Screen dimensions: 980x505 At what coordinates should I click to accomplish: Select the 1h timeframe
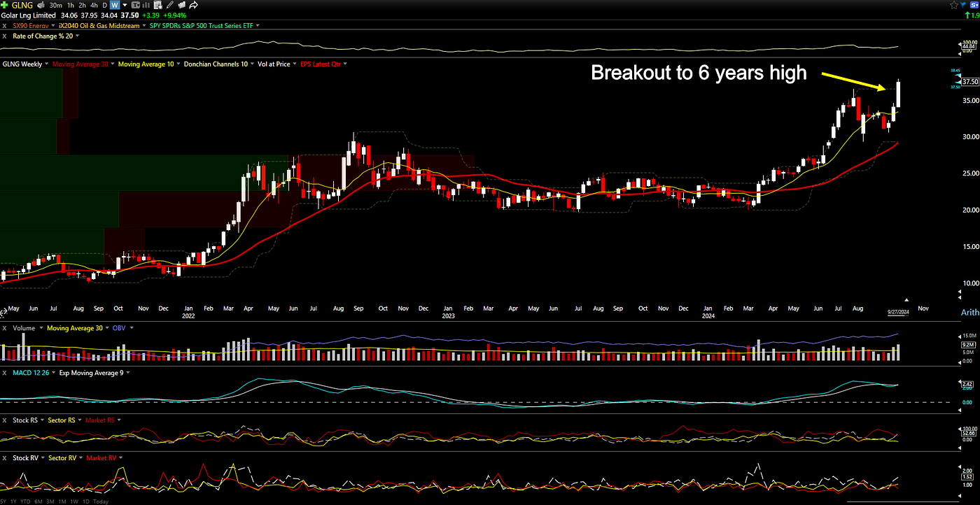click(71, 5)
